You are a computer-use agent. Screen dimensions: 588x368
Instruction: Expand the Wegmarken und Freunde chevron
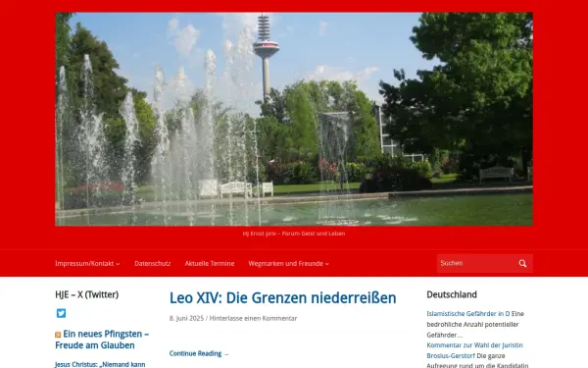pyautogui.click(x=327, y=264)
